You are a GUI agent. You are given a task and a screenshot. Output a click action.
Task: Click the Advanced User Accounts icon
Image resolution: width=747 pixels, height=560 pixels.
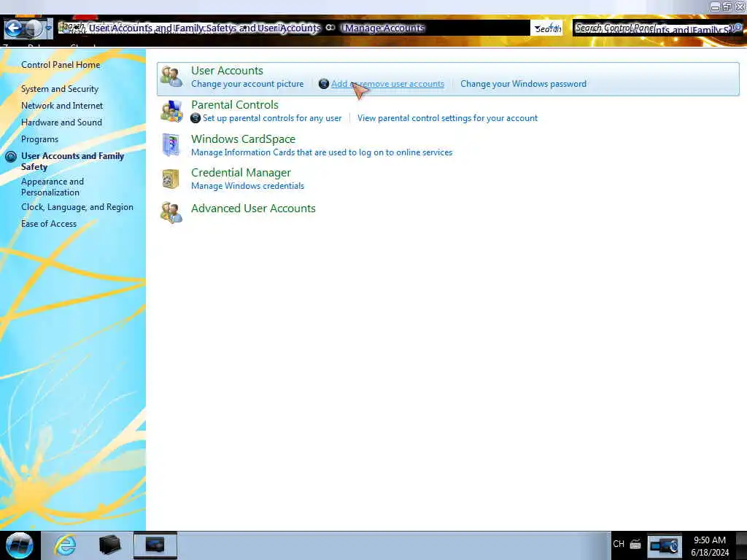[x=171, y=212]
